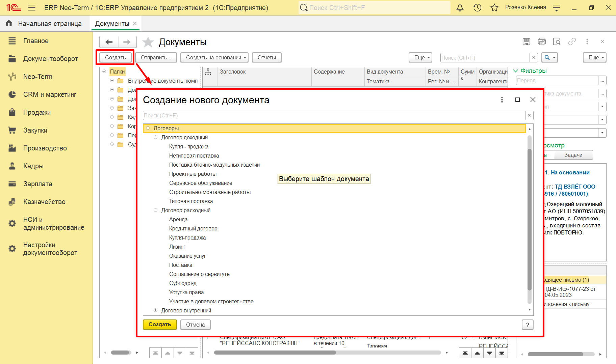Screen dimensions: 616x364
Task: Collapse the Договор доходный node
Action: coord(155,137)
